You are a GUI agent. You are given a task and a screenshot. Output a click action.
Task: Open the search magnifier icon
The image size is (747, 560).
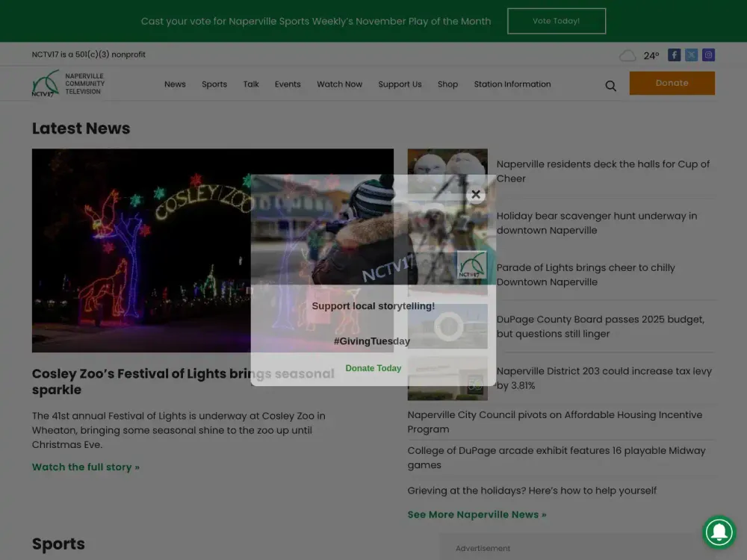point(610,85)
